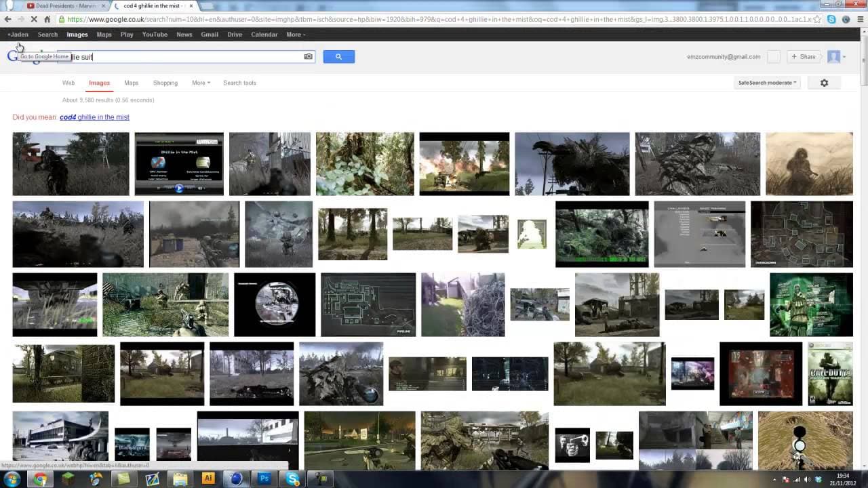The width and height of the screenshot is (868, 488).
Task: Open +Jaden profile in the black bar
Action: [18, 35]
